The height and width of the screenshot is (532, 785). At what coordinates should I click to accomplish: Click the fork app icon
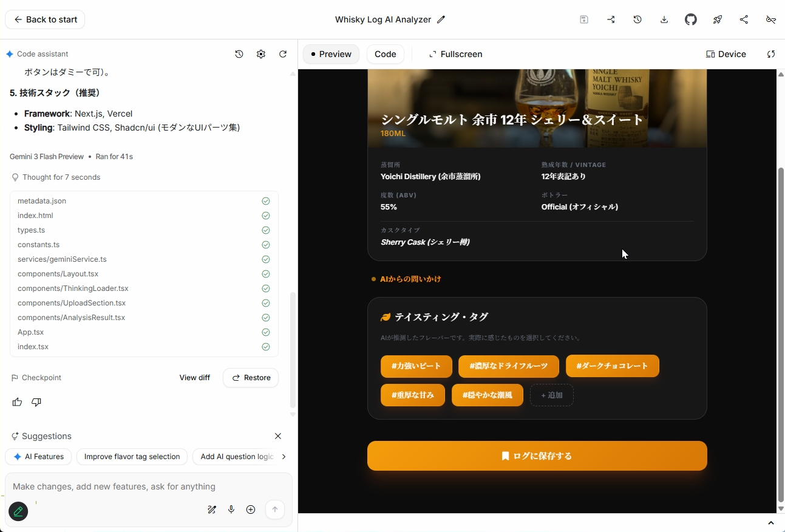[x=611, y=19]
